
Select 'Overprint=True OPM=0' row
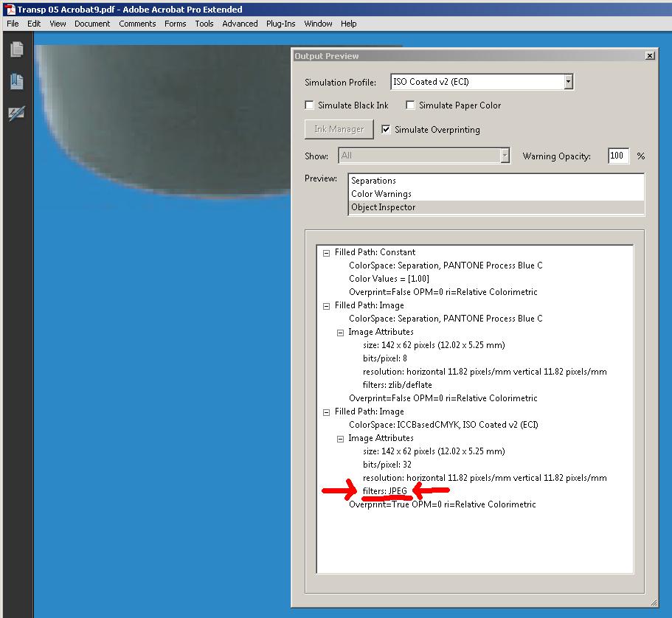442,504
